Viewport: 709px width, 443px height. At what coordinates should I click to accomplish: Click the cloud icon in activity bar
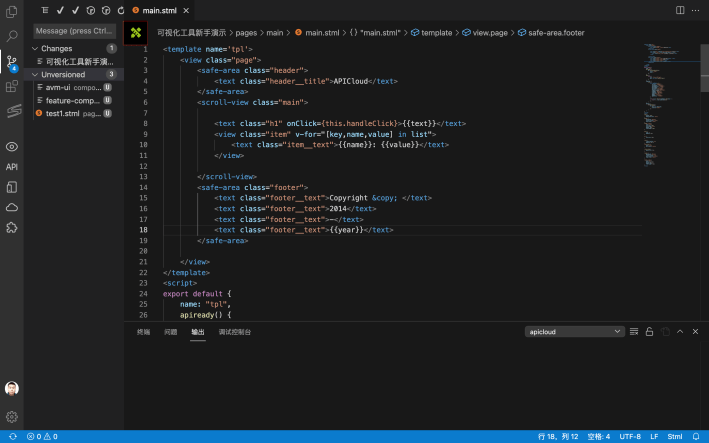12,207
